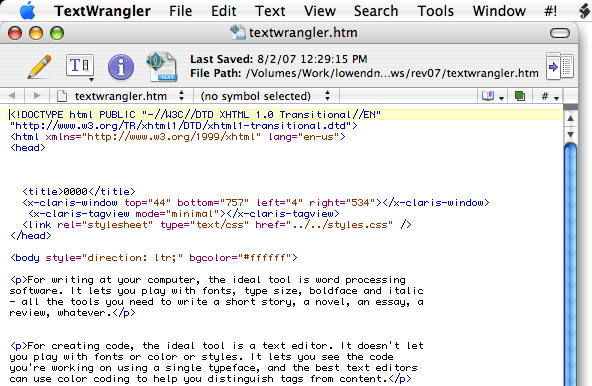Viewport: 592px width, 386px height.
Task: Open the View menu
Action: tap(320, 11)
